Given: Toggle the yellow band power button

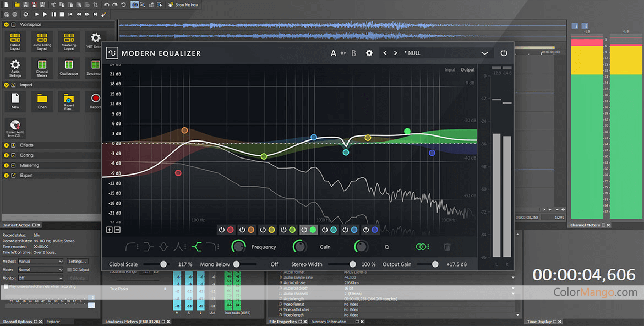Looking at the screenshot, I should click(x=263, y=230).
